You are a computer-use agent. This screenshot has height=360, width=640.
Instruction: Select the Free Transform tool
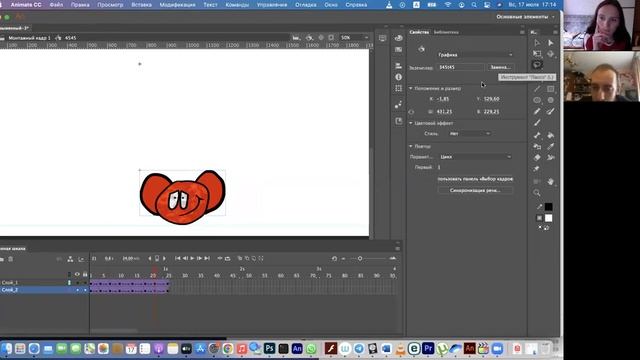537,54
